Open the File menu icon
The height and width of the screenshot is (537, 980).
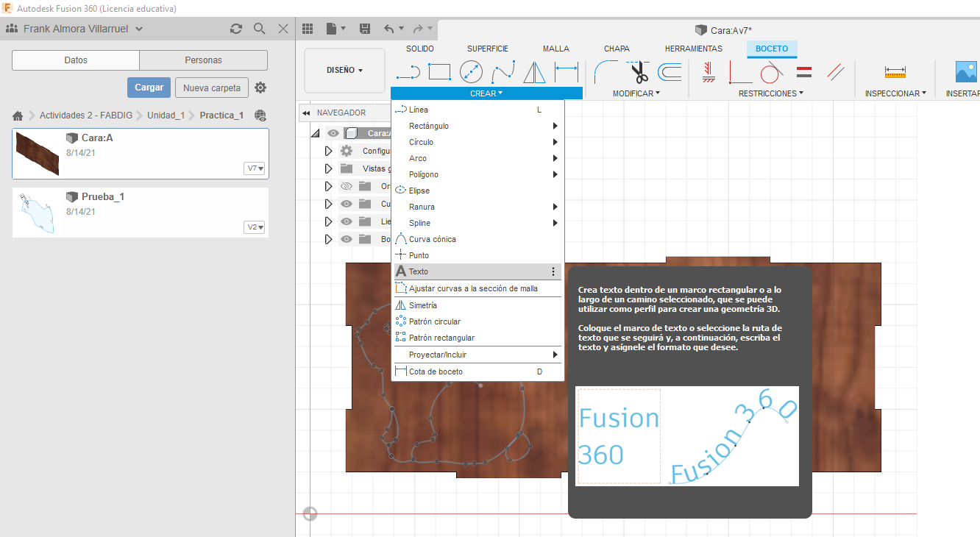pos(336,29)
